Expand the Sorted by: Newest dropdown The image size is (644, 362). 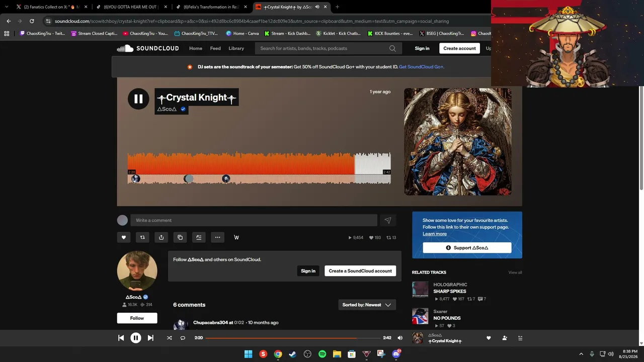pos(367,305)
